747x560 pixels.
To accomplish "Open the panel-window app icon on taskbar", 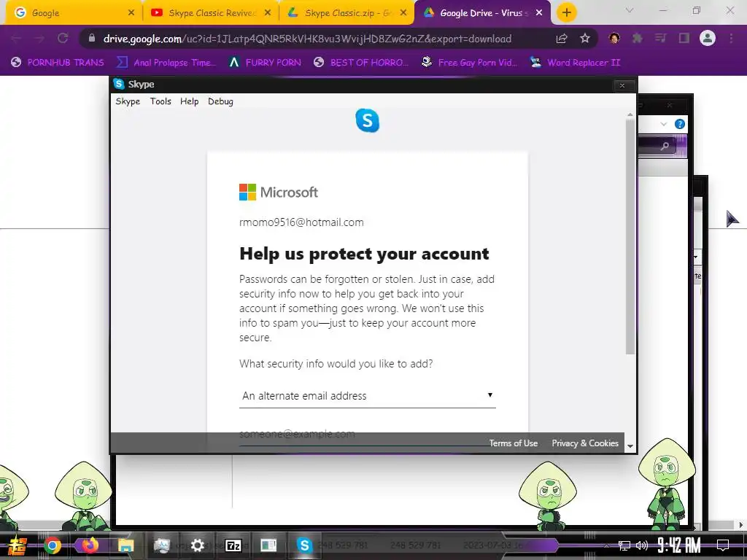I will pos(268,545).
